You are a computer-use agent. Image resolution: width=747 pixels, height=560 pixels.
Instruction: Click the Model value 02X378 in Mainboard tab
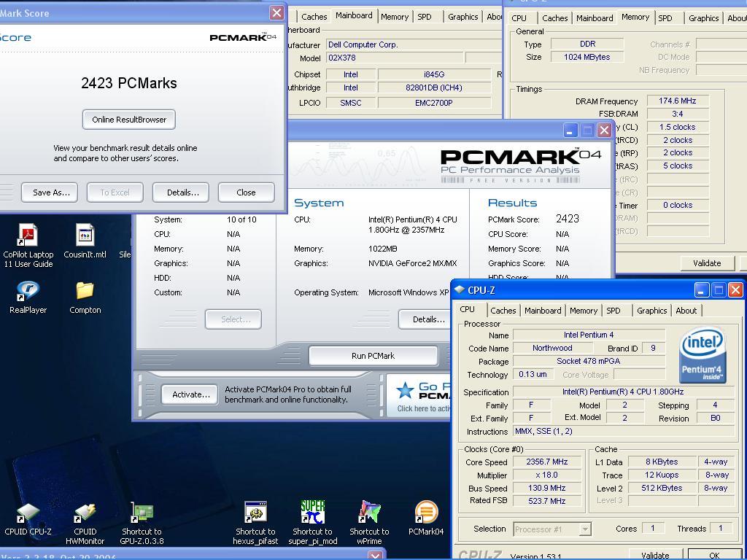[x=395, y=58]
